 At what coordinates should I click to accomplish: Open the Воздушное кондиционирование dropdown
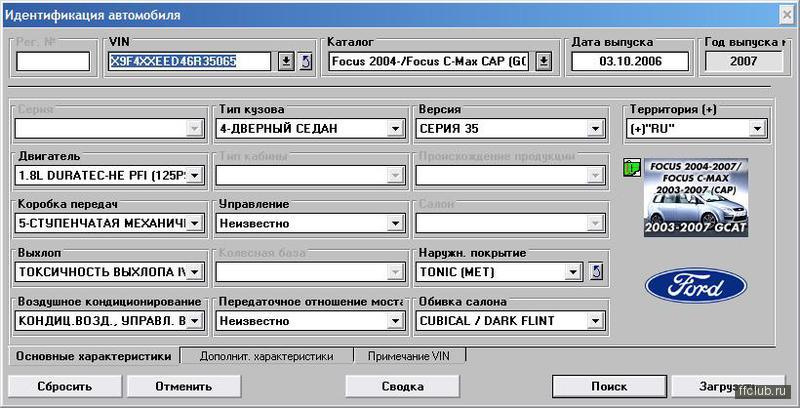(x=195, y=321)
